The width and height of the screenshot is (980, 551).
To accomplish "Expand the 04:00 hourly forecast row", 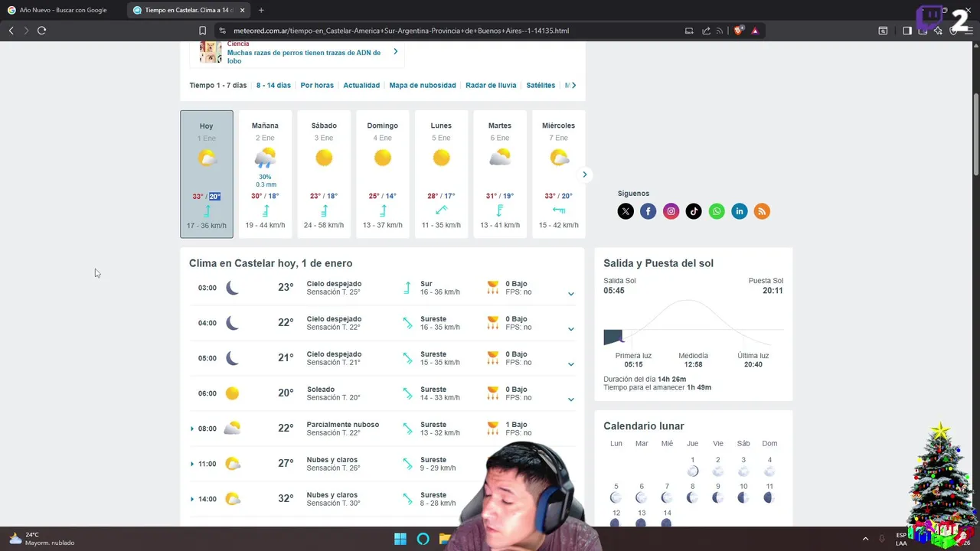I will tap(570, 329).
